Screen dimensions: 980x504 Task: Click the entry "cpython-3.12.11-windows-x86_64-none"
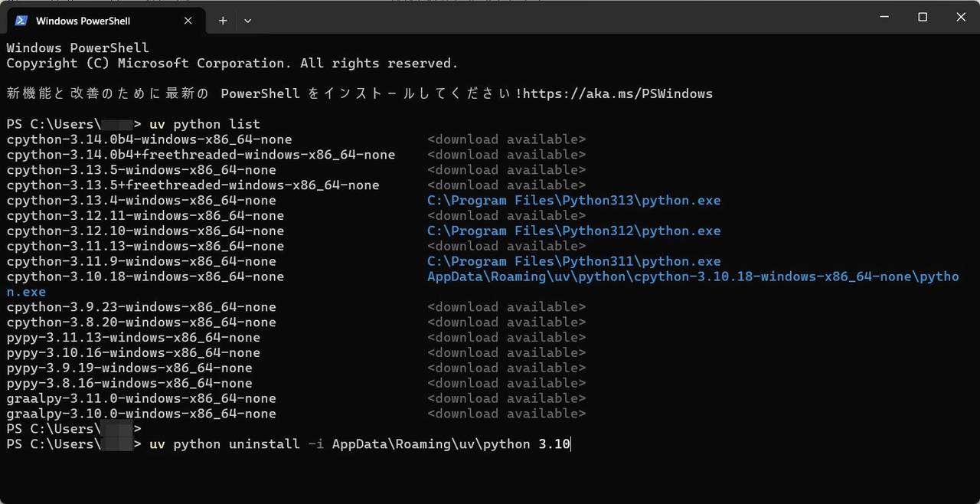pos(145,216)
